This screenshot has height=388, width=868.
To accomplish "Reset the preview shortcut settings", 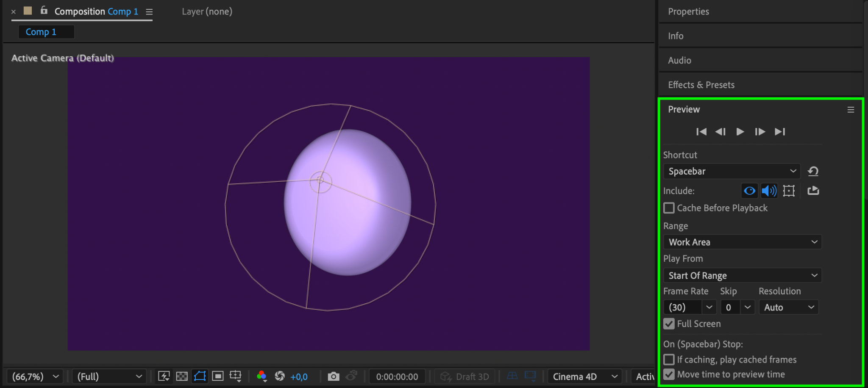I will [x=813, y=171].
